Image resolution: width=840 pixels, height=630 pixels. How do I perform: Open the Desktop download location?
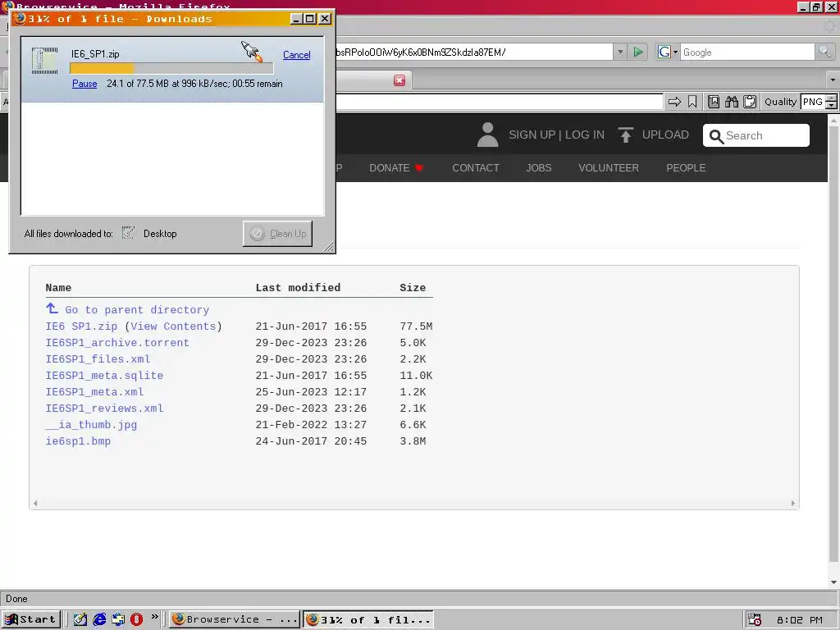pos(160,234)
